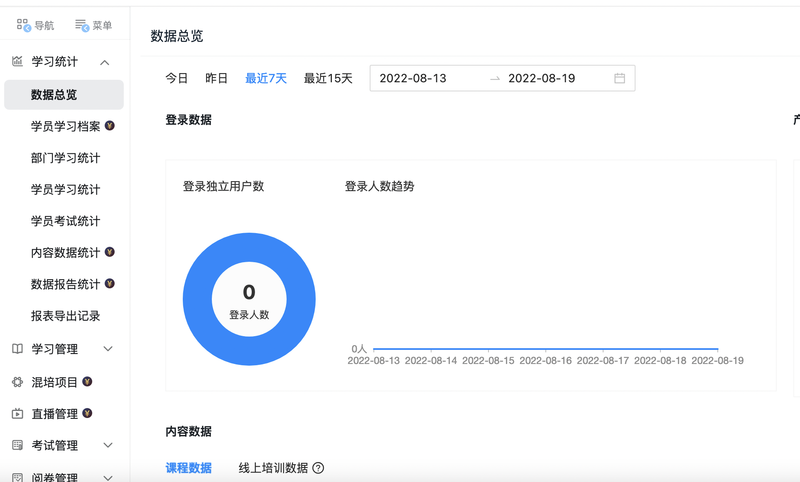The image size is (800, 482).
Task: Click help icon beside 线上培训数据
Action: coord(318,468)
